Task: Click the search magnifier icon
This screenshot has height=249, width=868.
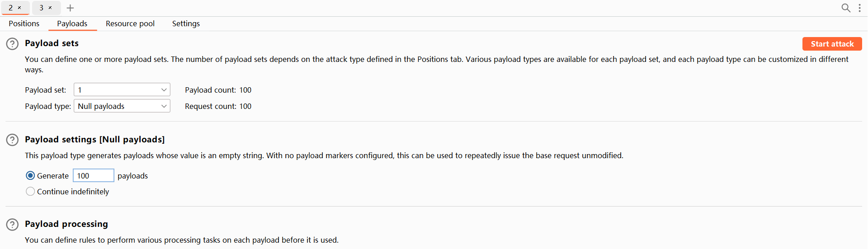Action: pos(845,8)
